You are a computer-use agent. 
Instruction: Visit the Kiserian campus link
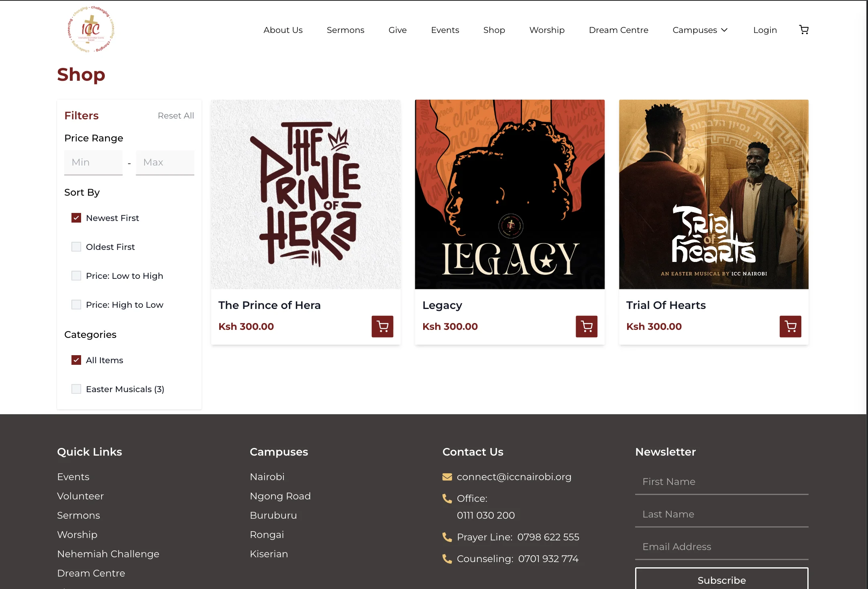[269, 554]
